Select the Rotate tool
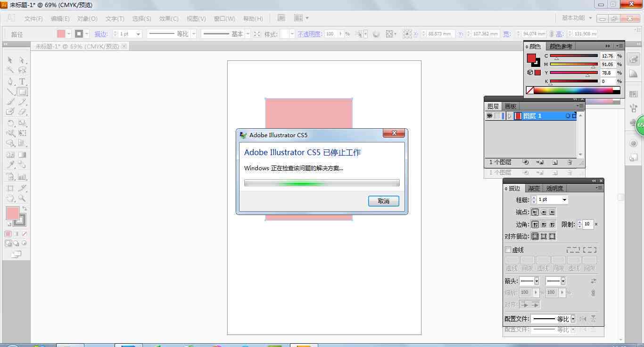This screenshot has height=347, width=644. pyautogui.click(x=10, y=124)
